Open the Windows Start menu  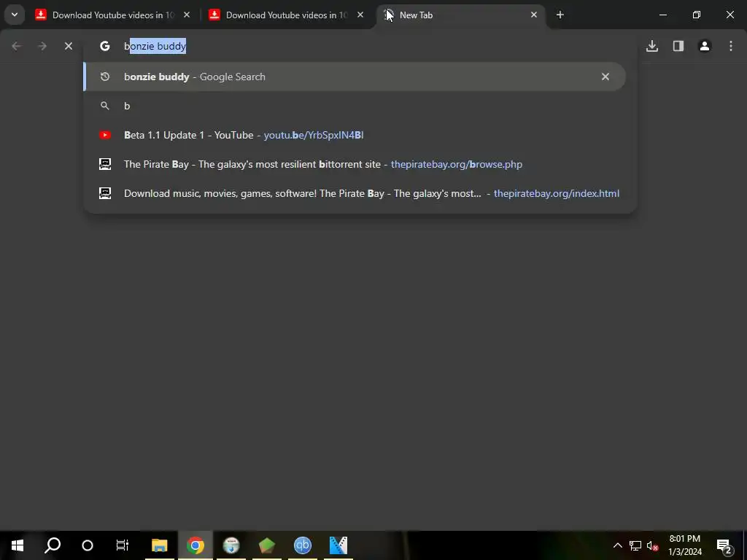[18, 545]
